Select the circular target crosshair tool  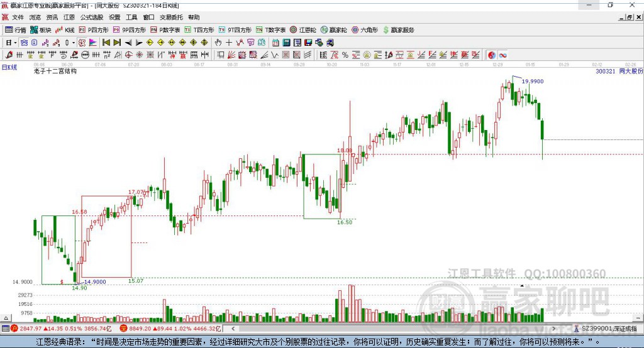click(x=128, y=55)
